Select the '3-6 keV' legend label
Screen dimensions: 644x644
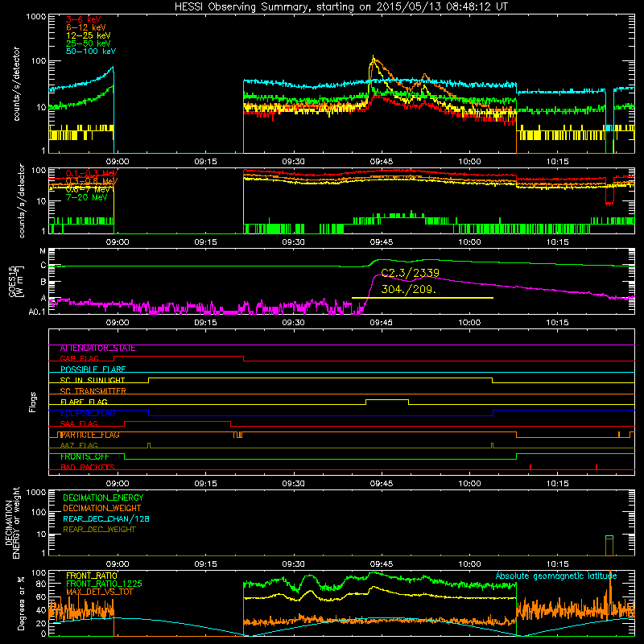pos(83,19)
